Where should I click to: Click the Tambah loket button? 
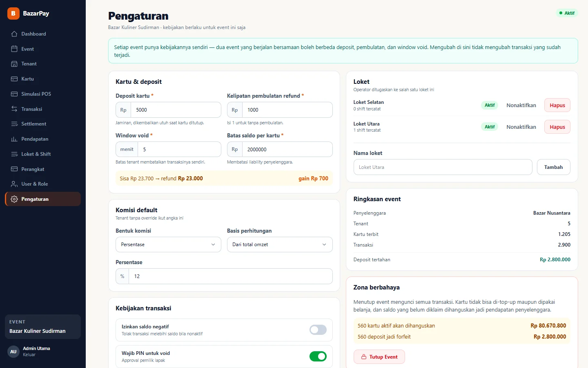553,167
